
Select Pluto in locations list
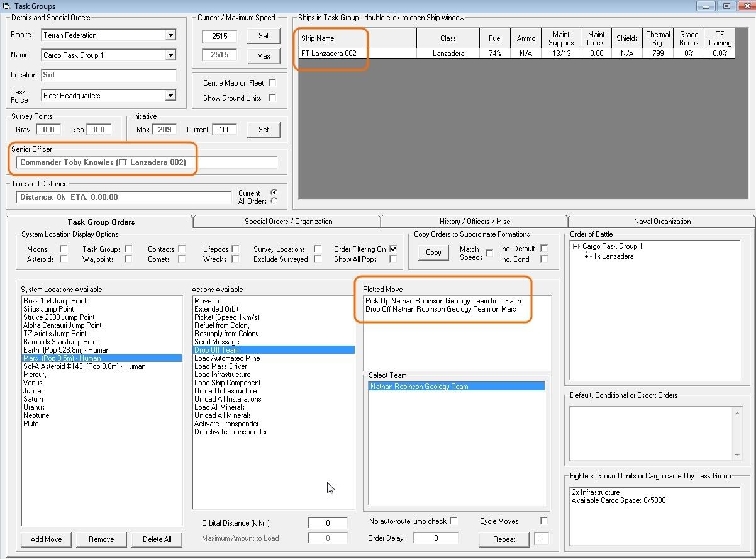pyautogui.click(x=102, y=424)
